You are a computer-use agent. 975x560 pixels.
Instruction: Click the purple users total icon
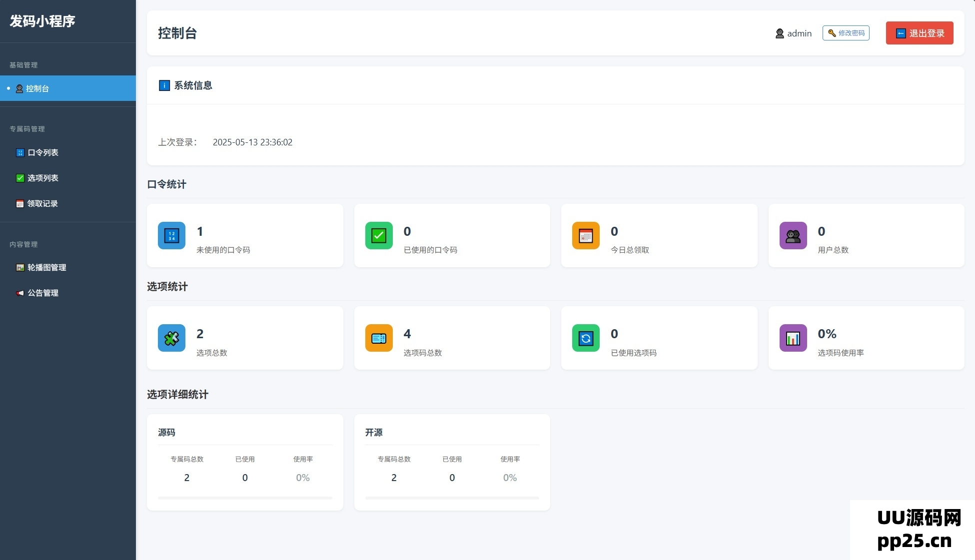793,235
